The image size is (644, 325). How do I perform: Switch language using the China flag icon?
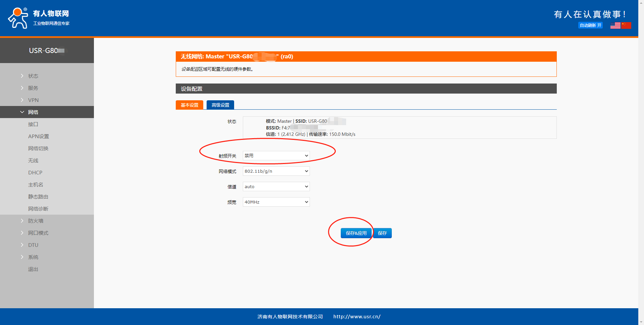click(x=626, y=25)
